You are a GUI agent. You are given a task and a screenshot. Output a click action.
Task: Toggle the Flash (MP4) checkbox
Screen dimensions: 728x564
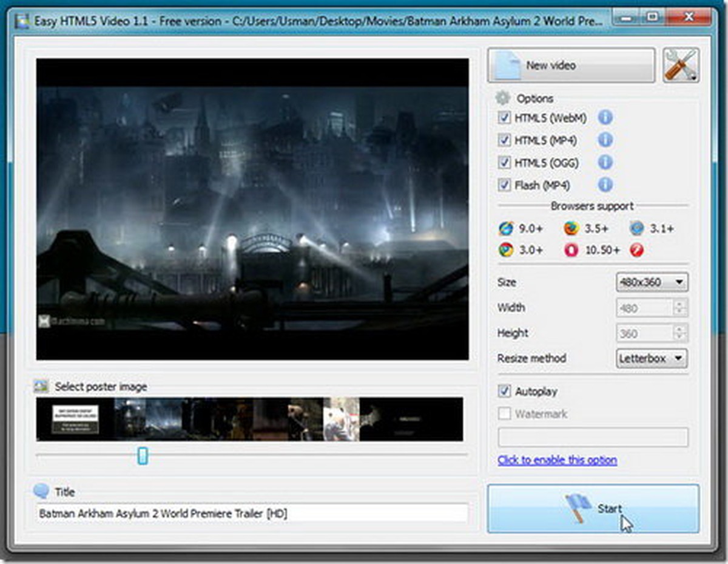coord(504,185)
